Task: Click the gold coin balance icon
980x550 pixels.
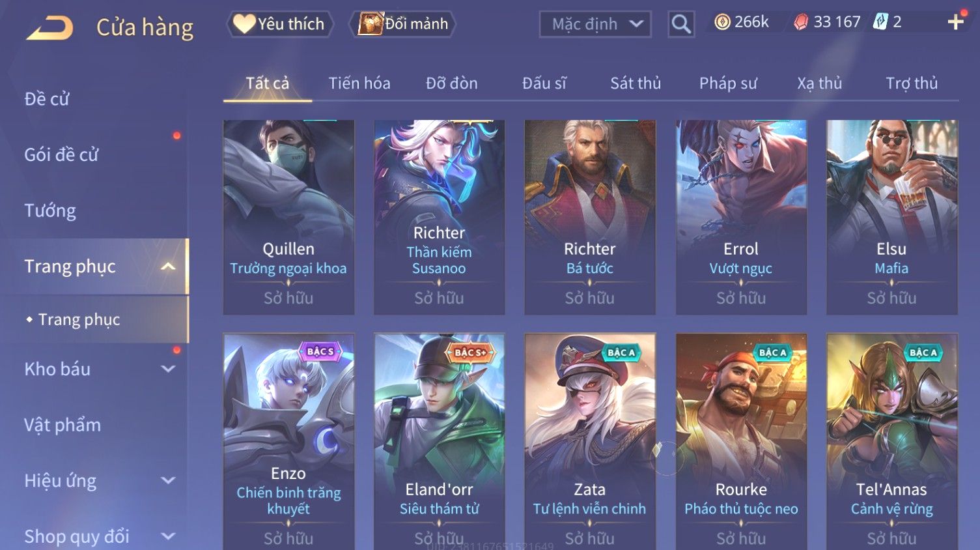Action: [722, 22]
